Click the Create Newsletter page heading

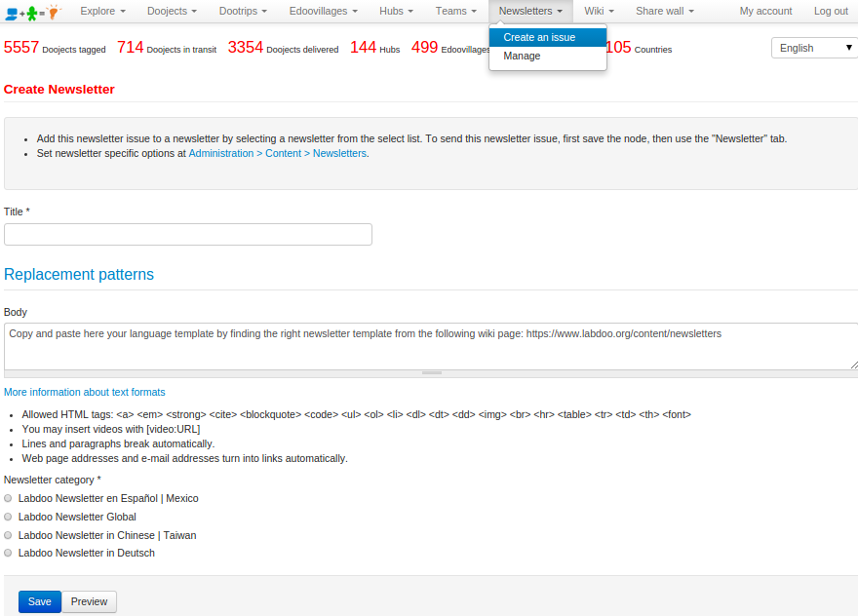[x=59, y=89]
